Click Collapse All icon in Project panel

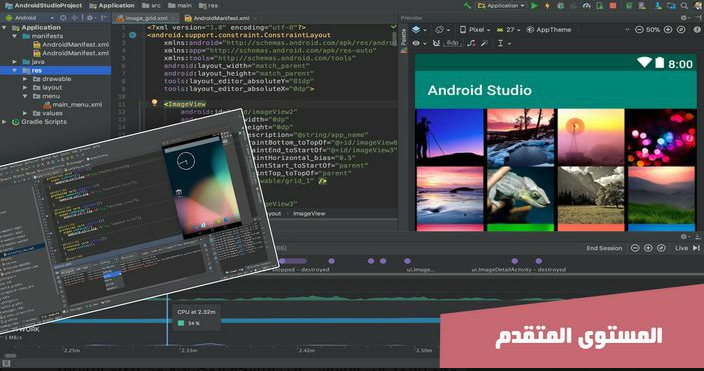(x=75, y=18)
